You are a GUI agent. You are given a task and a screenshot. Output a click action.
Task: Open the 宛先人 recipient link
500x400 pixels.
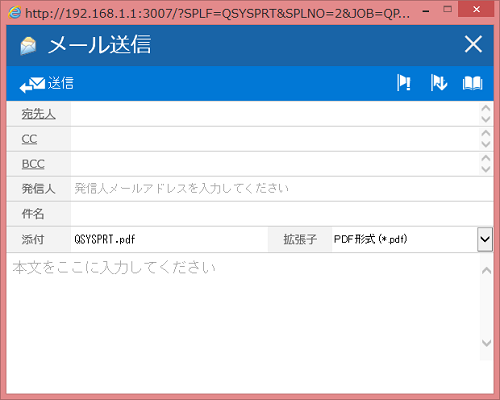point(38,114)
